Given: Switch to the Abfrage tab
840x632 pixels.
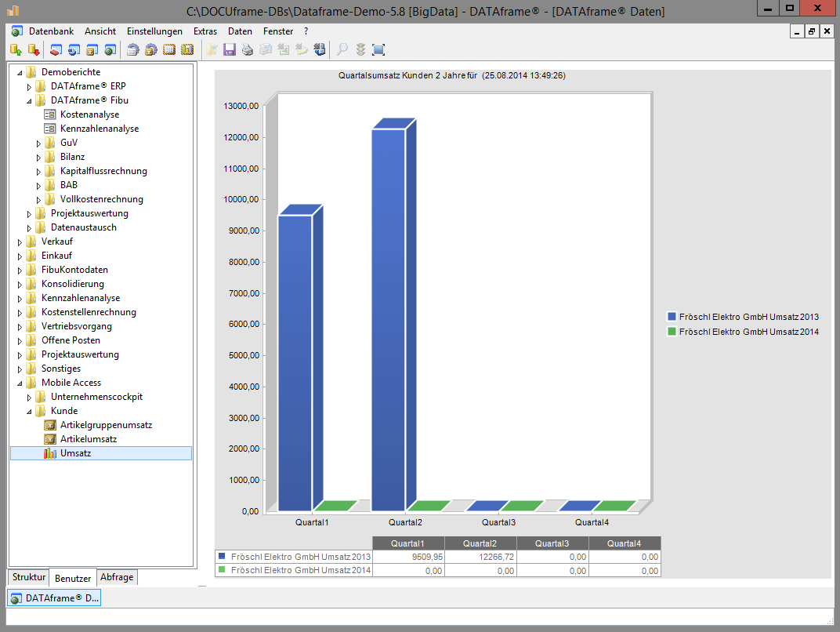Looking at the screenshot, I should coord(117,577).
